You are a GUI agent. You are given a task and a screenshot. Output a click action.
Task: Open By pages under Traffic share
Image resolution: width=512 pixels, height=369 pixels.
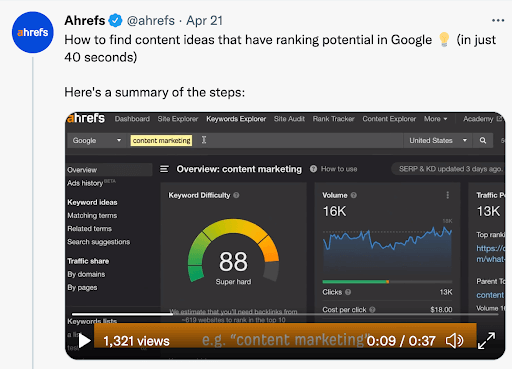[82, 287]
